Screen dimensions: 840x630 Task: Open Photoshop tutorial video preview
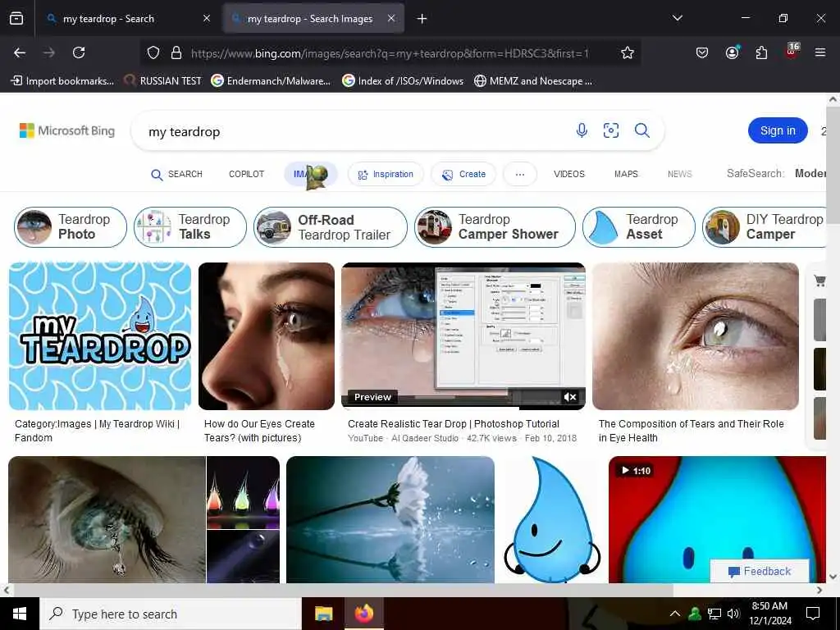click(463, 336)
